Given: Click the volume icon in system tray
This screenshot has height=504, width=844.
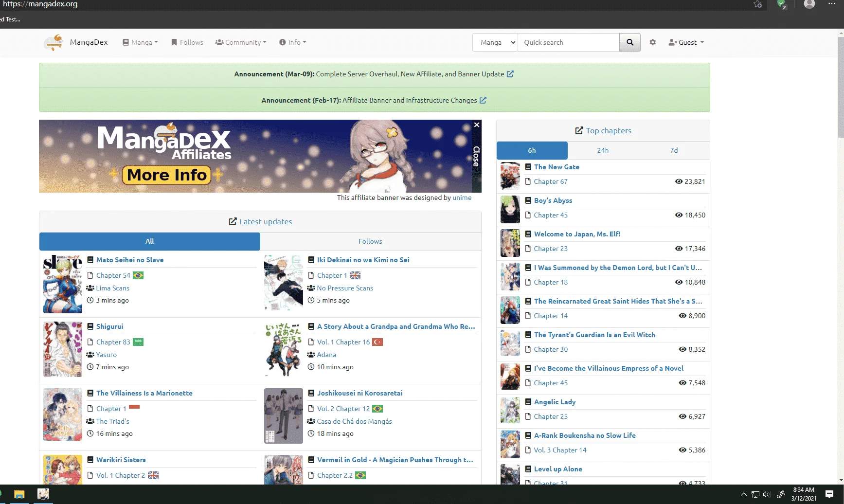Looking at the screenshot, I should [767, 494].
